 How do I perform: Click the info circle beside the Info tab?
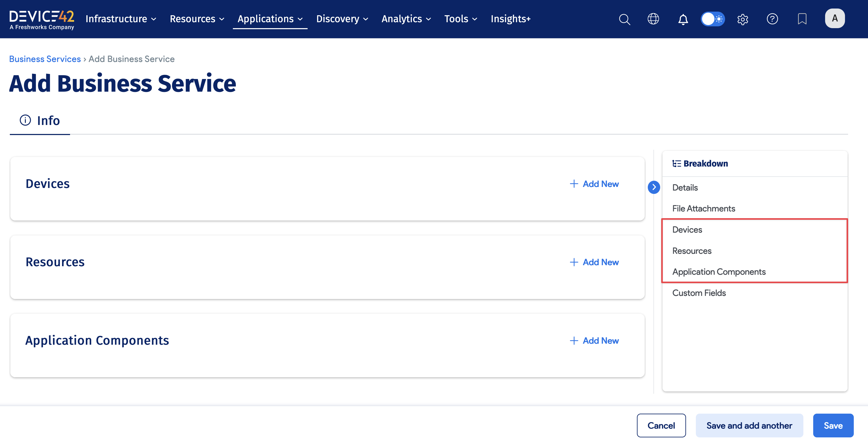25,120
